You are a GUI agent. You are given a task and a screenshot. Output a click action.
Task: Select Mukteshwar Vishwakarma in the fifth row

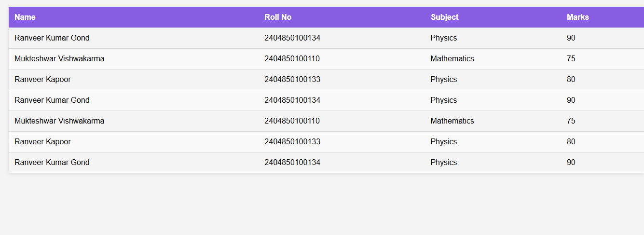click(59, 121)
